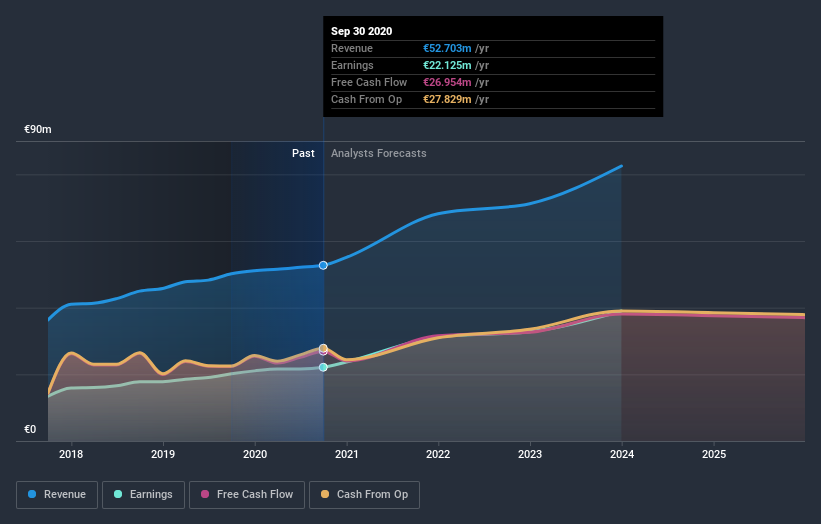This screenshot has width=821, height=524.
Task: Click the €22.125m earnings value in tooltip
Action: pyautogui.click(x=447, y=65)
